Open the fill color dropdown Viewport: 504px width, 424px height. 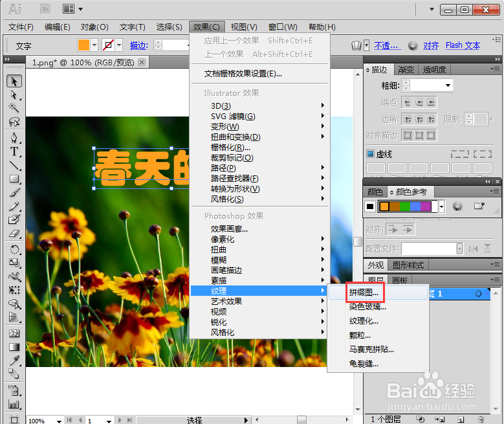tap(94, 45)
